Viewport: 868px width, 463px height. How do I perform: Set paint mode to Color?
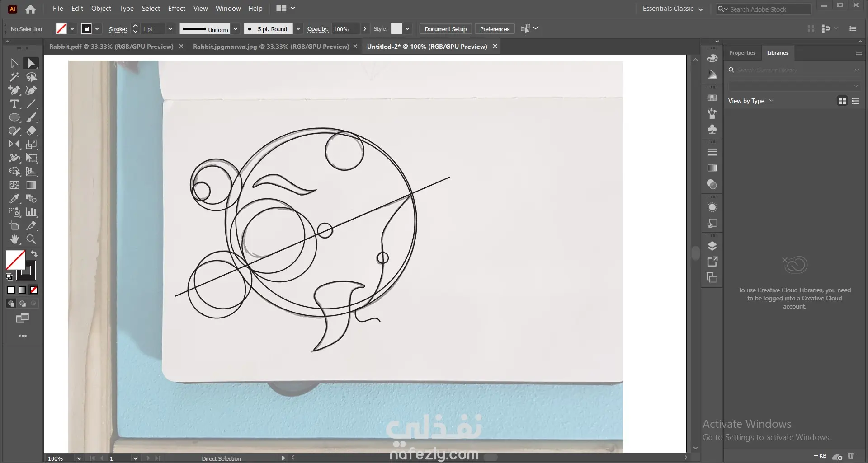coord(11,290)
